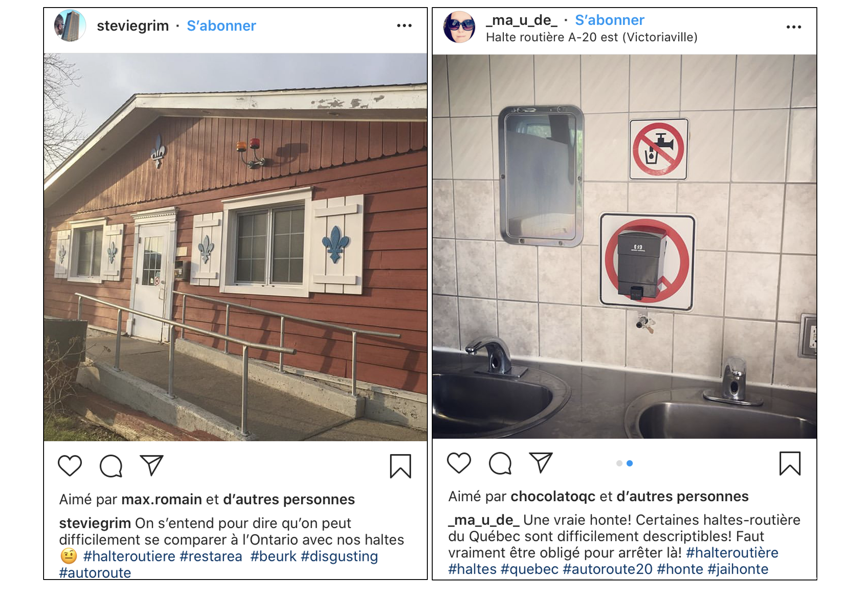The image size is (868, 592).
Task: Open _ma_u_de_'s profile avatar
Action: (x=459, y=27)
